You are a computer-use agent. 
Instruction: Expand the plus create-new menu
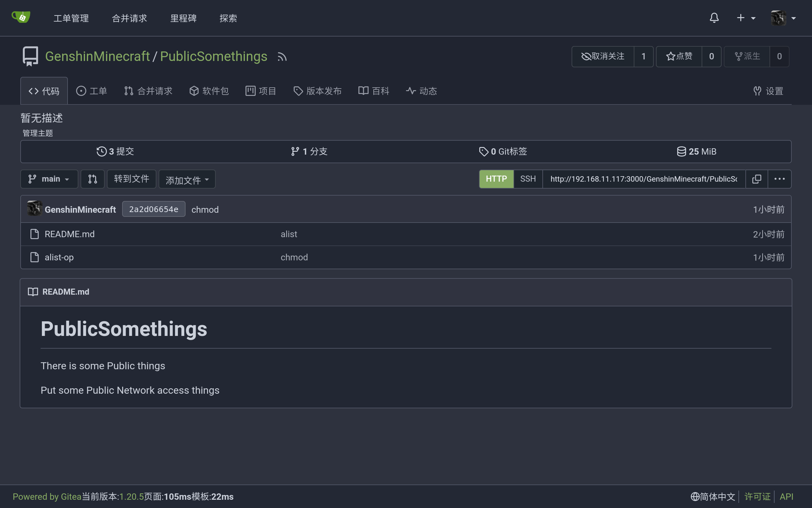click(746, 18)
